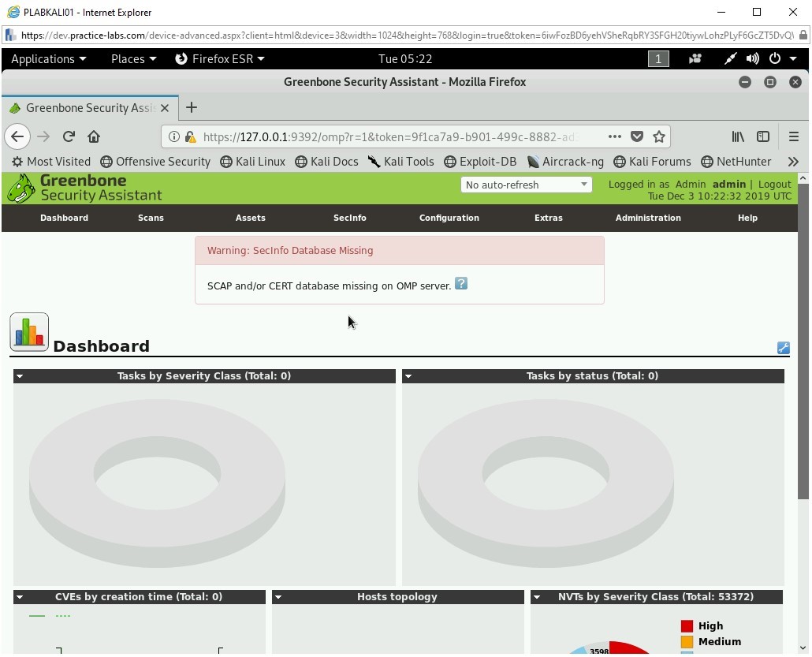The width and height of the screenshot is (812, 657).
Task: Open the Administration menu
Action: coord(648,218)
